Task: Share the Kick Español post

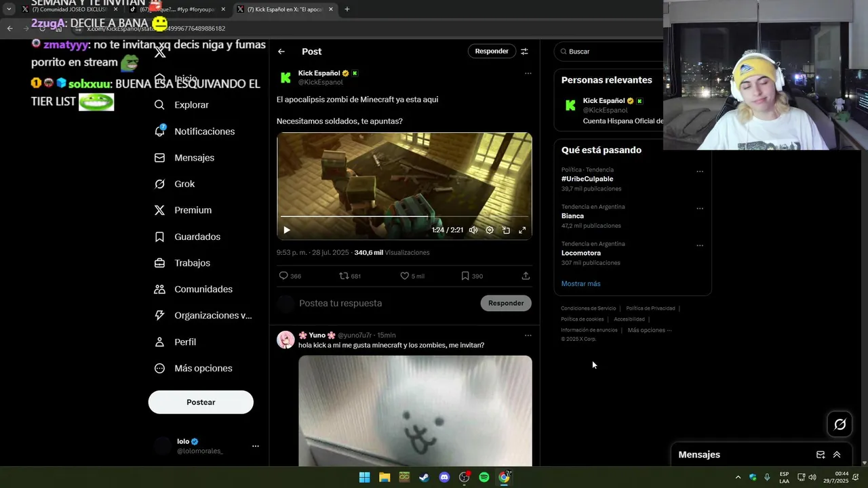Action: pos(526,276)
